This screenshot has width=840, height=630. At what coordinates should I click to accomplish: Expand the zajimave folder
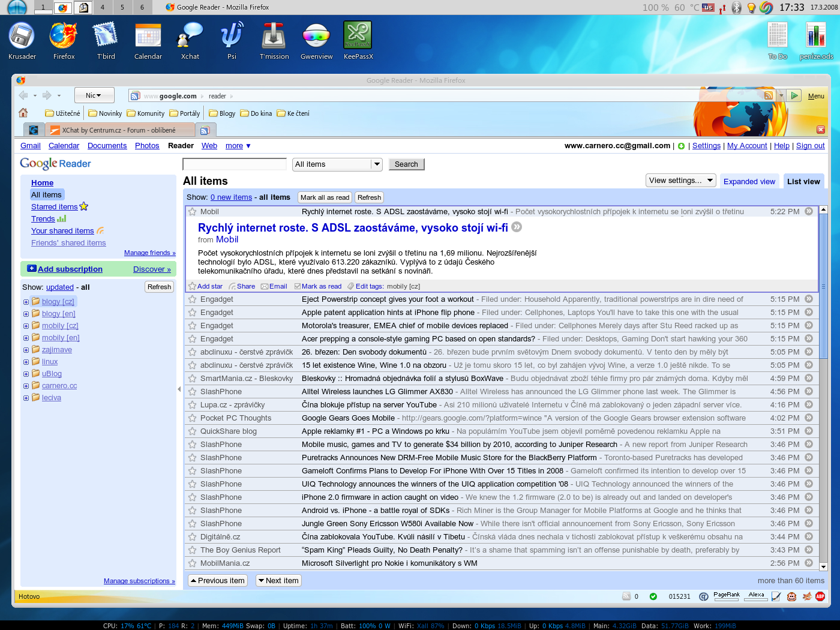point(26,350)
